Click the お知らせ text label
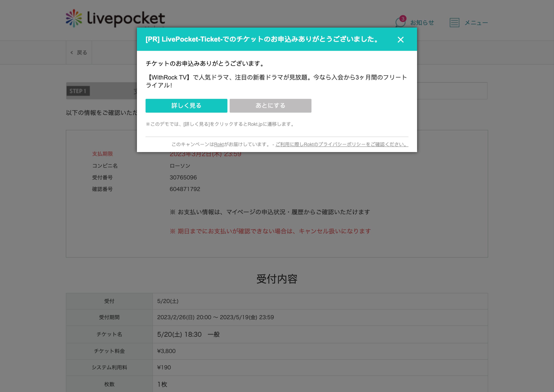 pyautogui.click(x=422, y=23)
